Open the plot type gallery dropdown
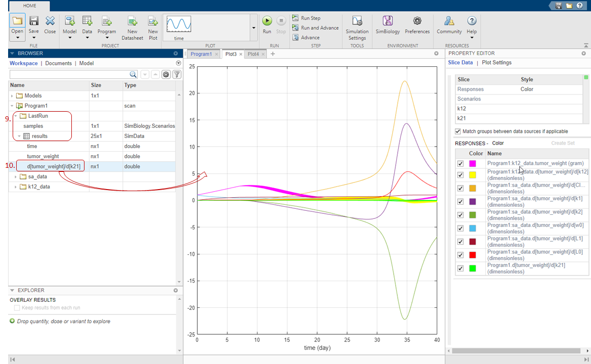Image resolution: width=591 pixels, height=364 pixels. click(x=253, y=29)
